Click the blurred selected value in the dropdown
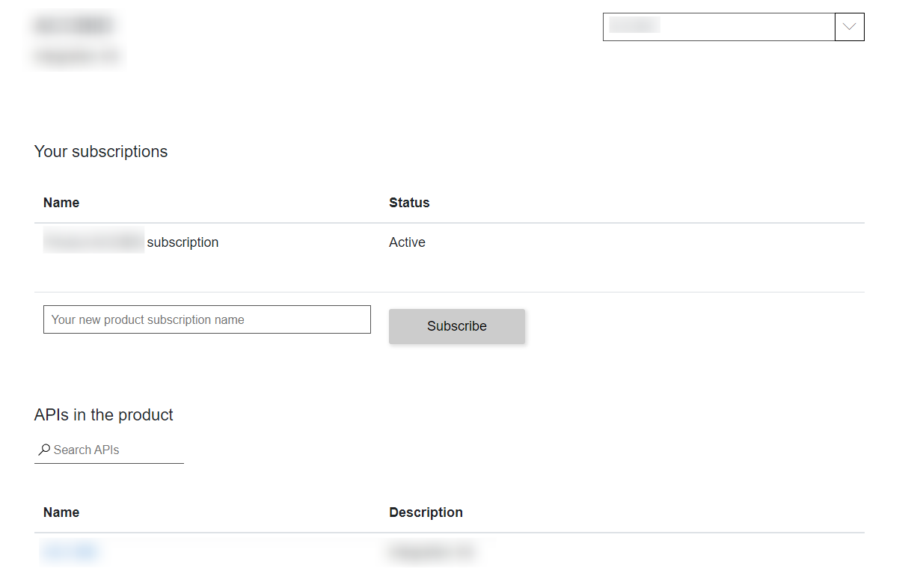 634,25
